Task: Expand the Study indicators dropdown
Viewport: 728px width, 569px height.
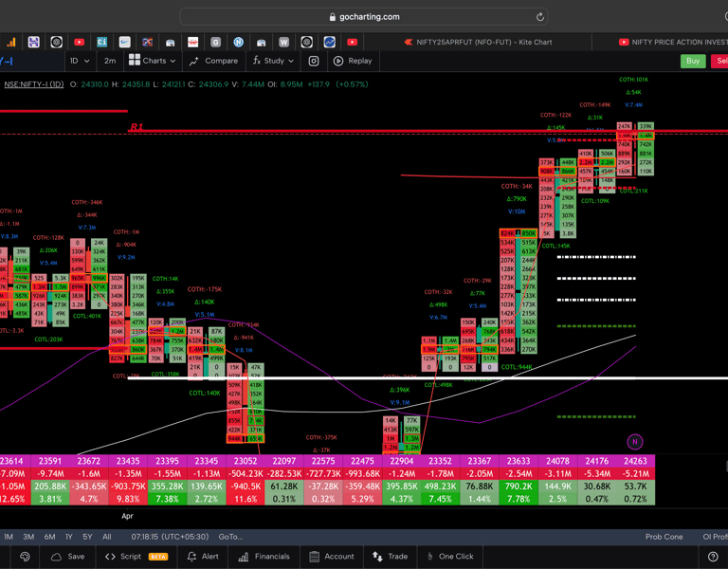Action: [x=273, y=61]
